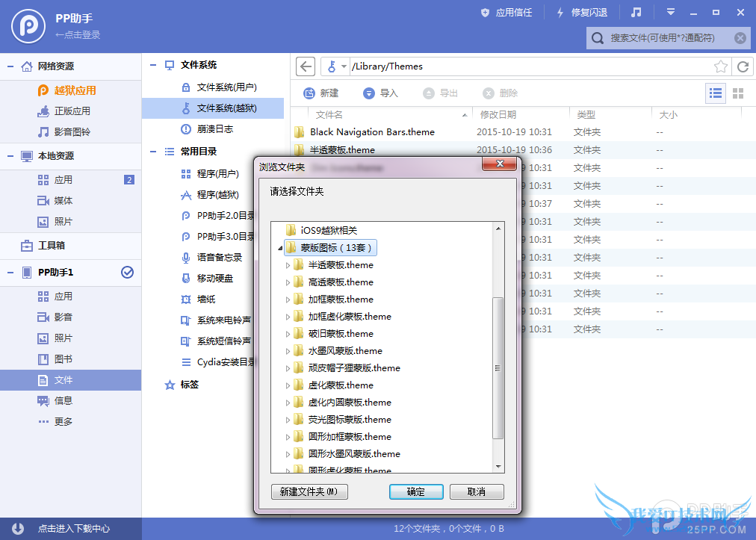Clear the search field with X icon

coord(740,37)
